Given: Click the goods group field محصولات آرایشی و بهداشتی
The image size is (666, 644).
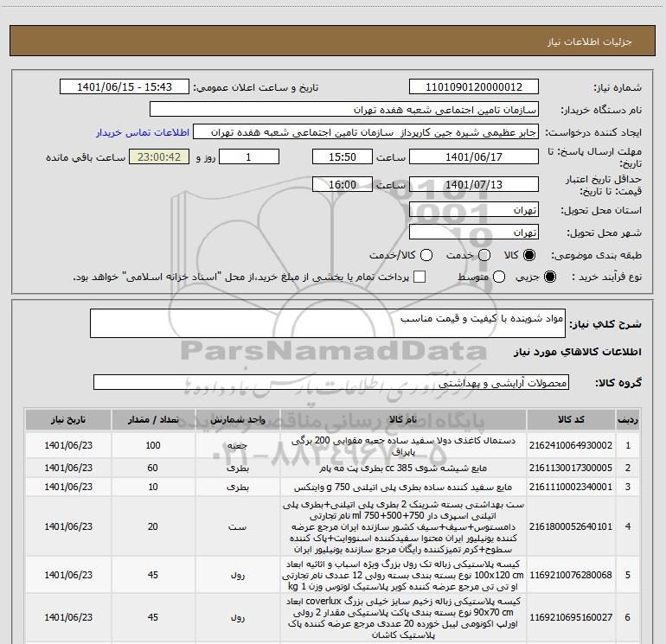Looking at the screenshot, I should point(331,382).
